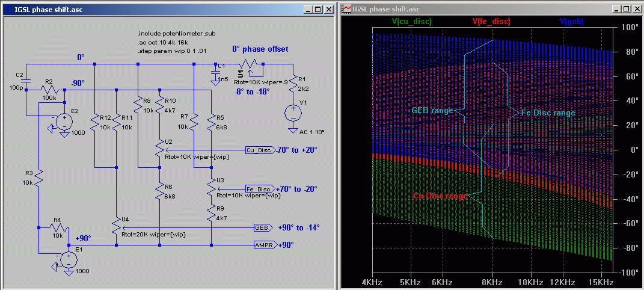Click the schematic window's title bar icon
Viewport: 644px width, 290px height.
pos(7,9)
